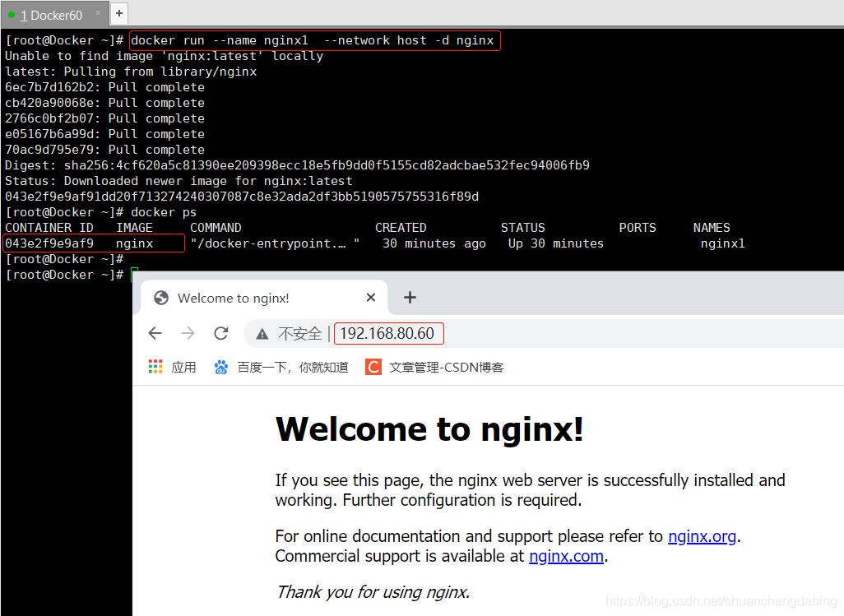The width and height of the screenshot is (844, 616).
Task: Click 'Status: Downloaded newer image' line
Action: tap(179, 181)
